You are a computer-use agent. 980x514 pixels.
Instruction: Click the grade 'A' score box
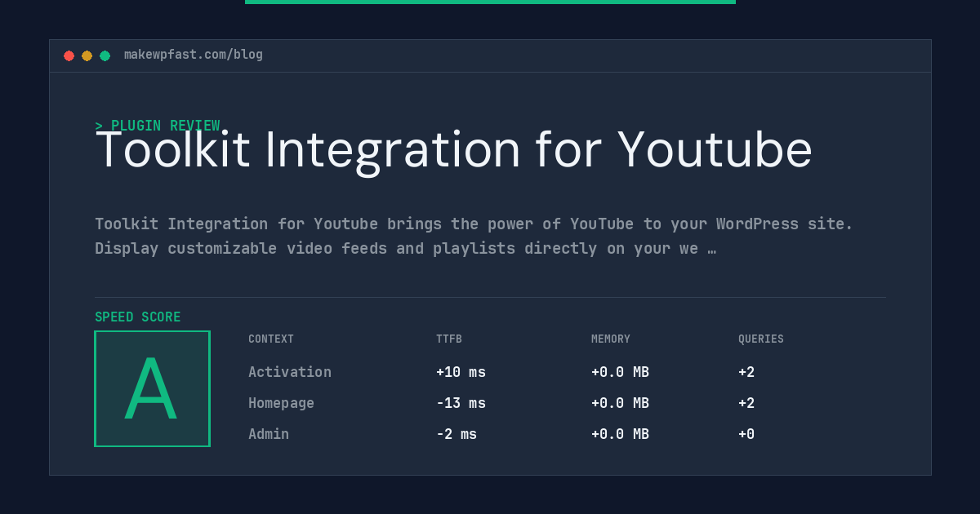pyautogui.click(x=152, y=388)
